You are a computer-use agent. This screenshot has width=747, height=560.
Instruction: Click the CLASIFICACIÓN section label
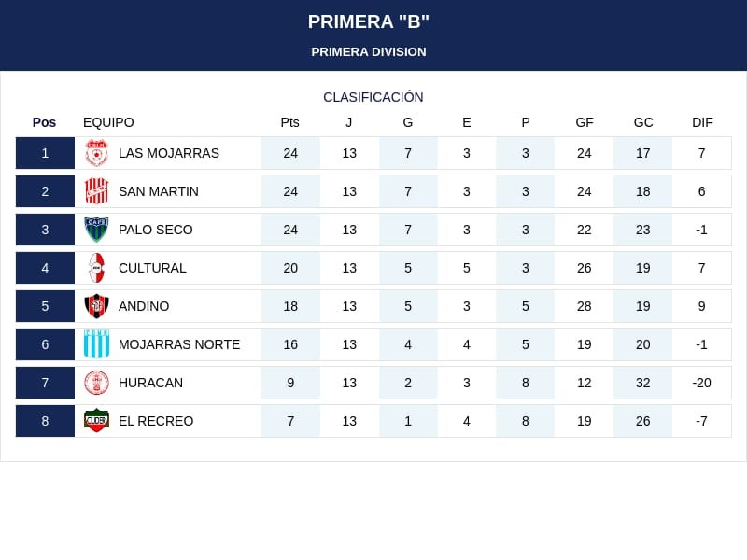tap(373, 97)
